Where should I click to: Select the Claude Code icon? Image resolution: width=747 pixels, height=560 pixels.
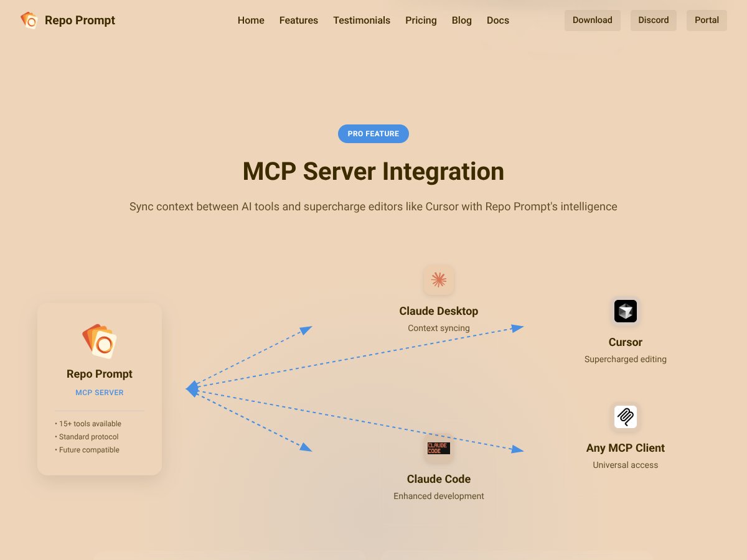coord(438,448)
